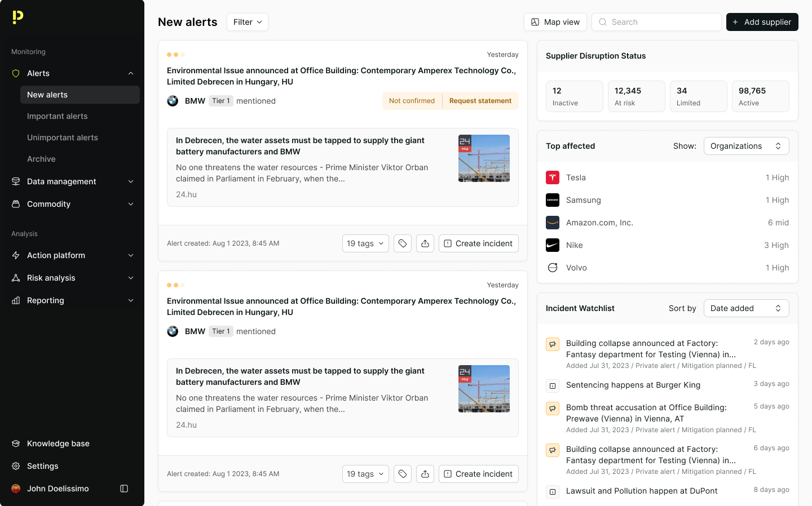This screenshot has width=812, height=506.
Task: Open second alert's article thumbnail image
Action: click(484, 389)
